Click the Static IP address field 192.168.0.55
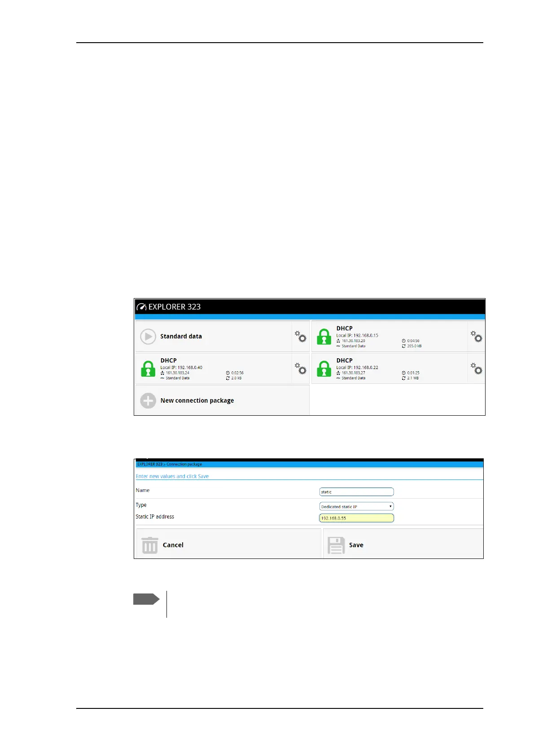 [356, 518]
